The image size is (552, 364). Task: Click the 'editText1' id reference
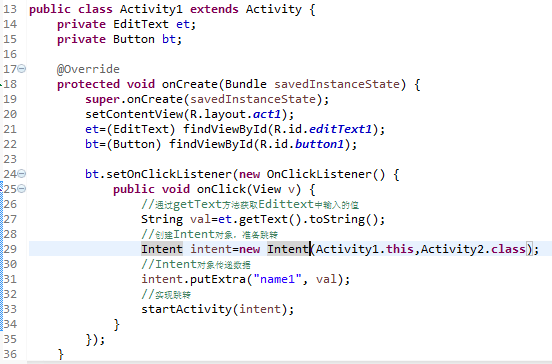[340, 129]
